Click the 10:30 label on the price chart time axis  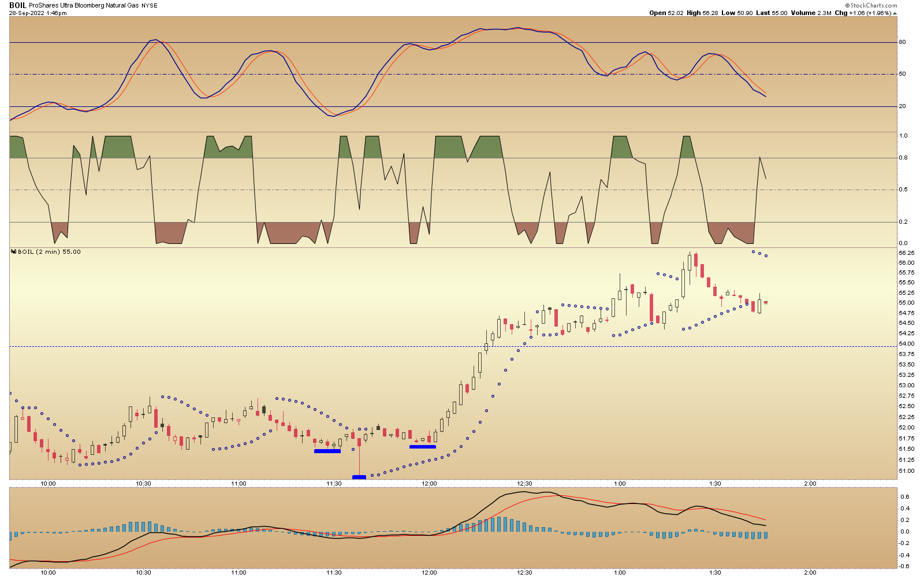coord(143,484)
